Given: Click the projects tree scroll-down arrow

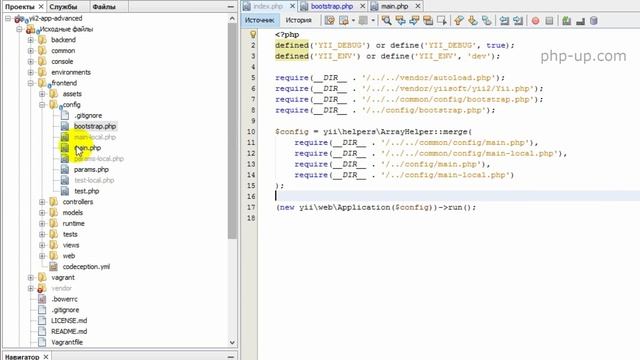Looking at the screenshot, I should pyautogui.click(x=232, y=342).
